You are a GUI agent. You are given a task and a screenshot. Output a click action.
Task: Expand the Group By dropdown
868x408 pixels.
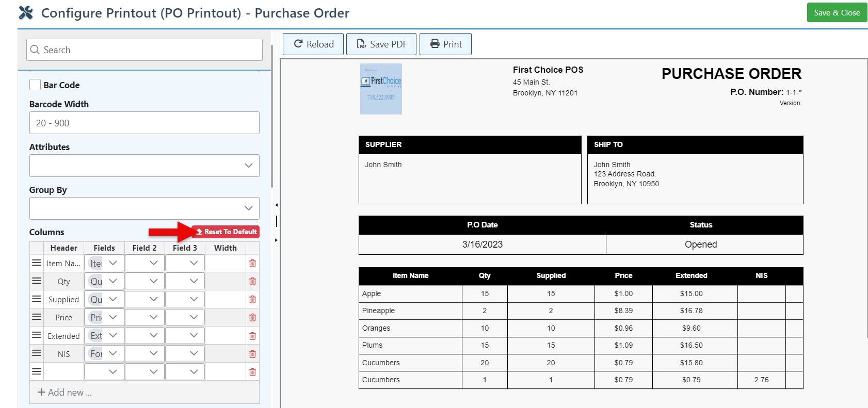click(x=144, y=208)
